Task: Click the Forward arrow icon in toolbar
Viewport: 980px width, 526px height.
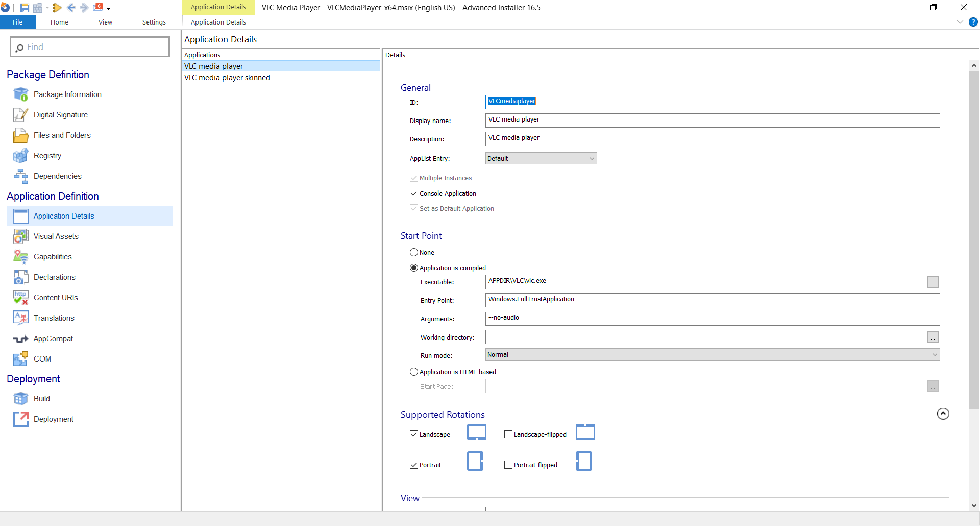Action: click(x=84, y=8)
